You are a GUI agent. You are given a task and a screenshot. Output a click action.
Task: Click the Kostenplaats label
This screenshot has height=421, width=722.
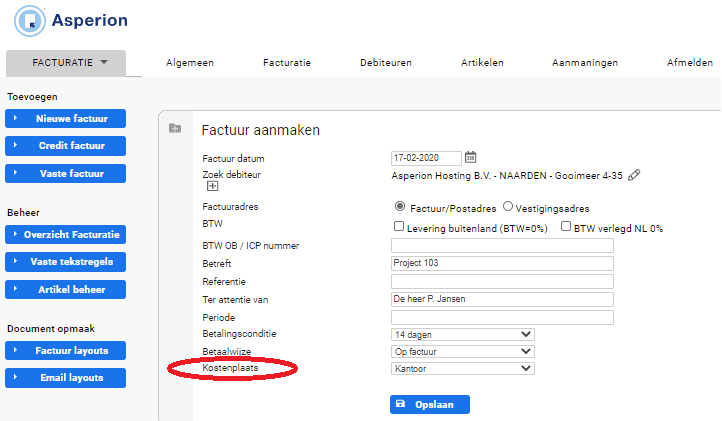click(230, 368)
